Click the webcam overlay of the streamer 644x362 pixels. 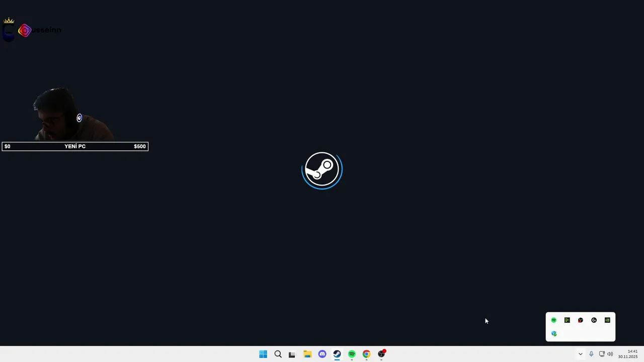click(x=73, y=115)
